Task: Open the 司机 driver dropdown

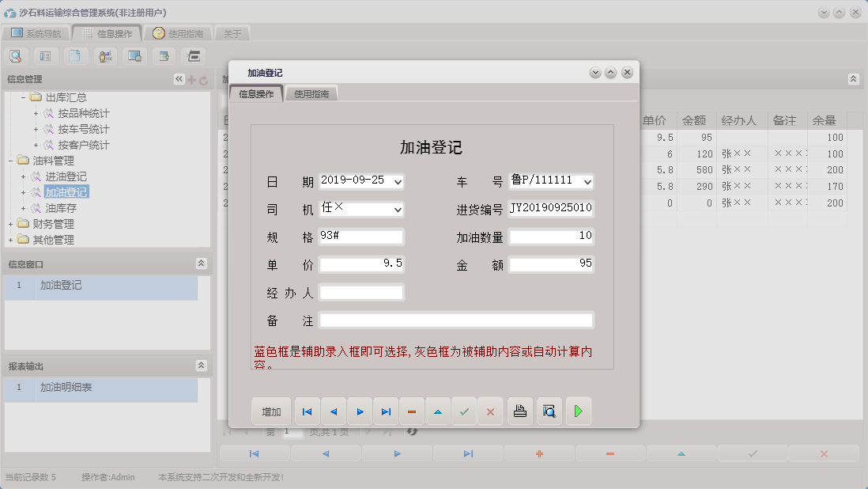Action: (398, 208)
